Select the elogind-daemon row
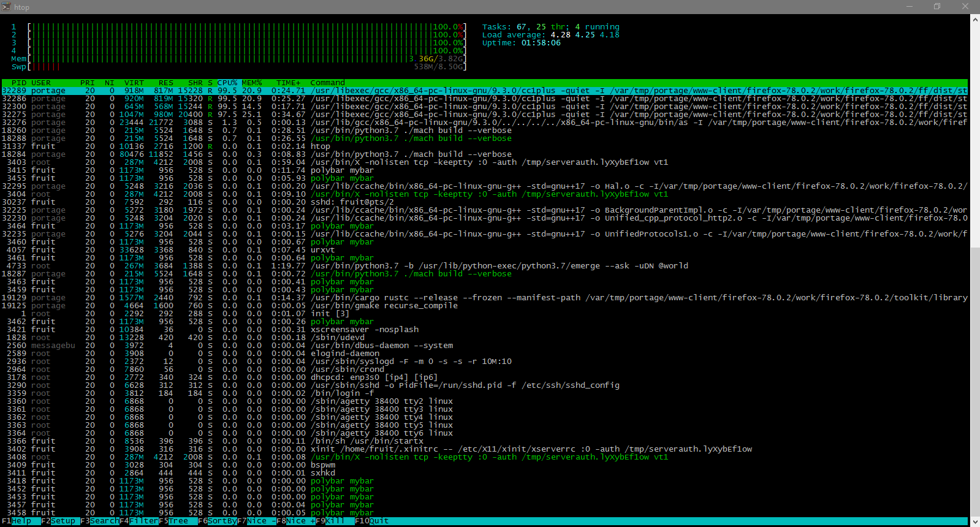The image size is (980, 527). tap(485, 354)
